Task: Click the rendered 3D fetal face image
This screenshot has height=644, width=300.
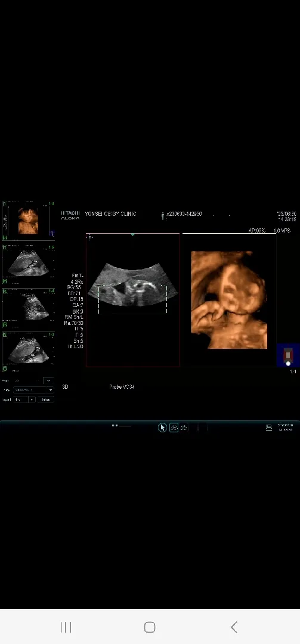Action: 229,300
